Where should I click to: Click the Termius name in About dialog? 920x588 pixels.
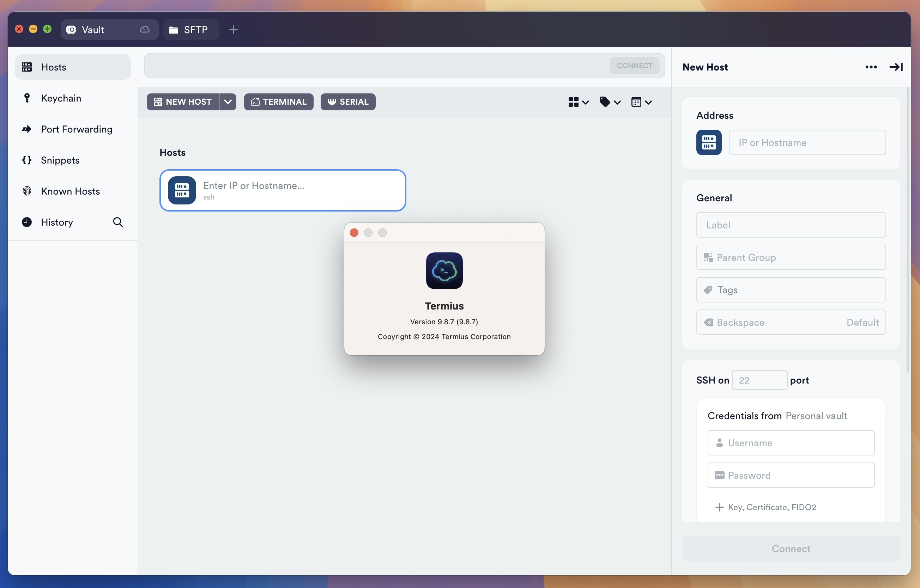tap(444, 306)
